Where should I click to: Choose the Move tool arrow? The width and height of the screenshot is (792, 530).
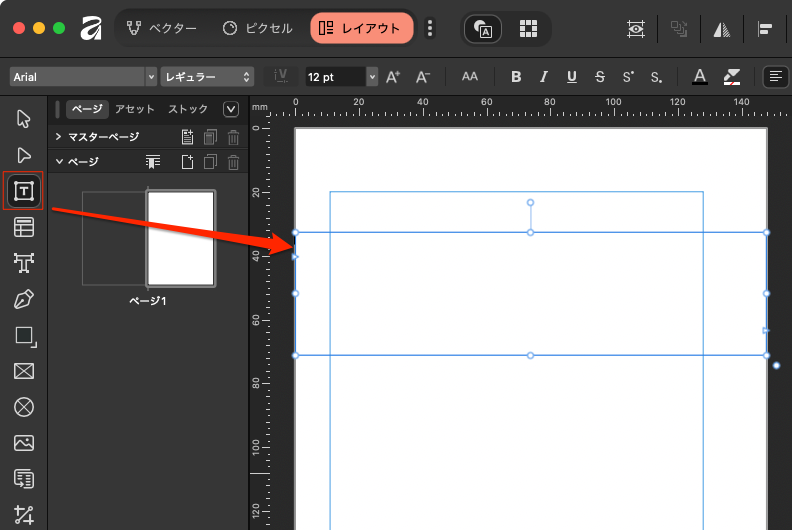click(24, 120)
